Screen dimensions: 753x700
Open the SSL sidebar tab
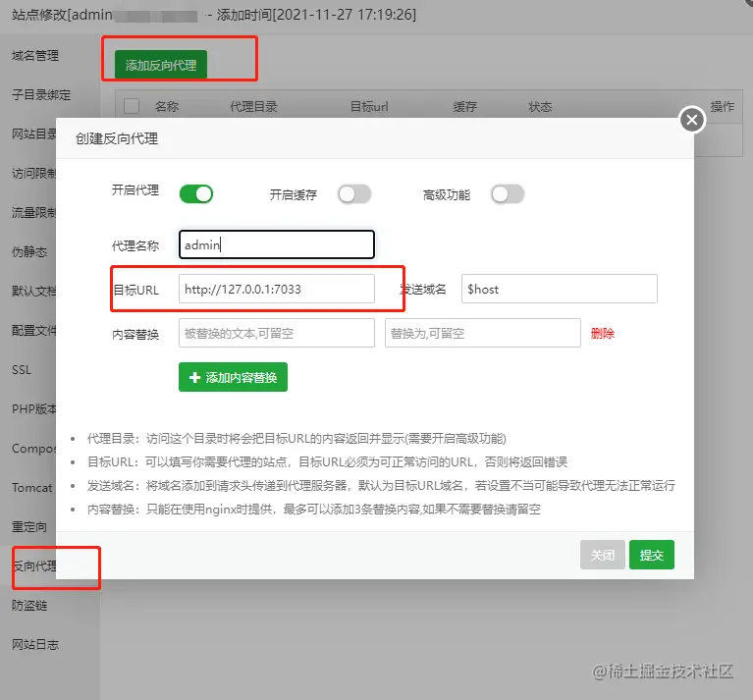(22, 370)
